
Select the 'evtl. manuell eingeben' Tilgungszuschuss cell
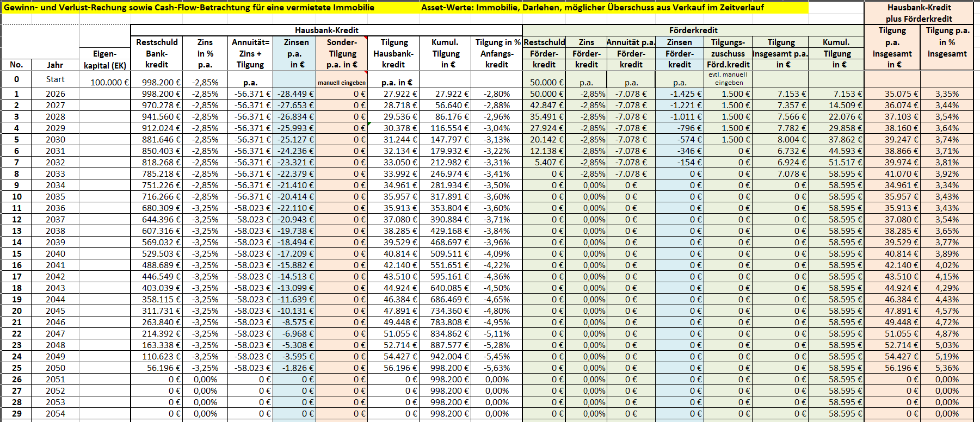coord(728,79)
